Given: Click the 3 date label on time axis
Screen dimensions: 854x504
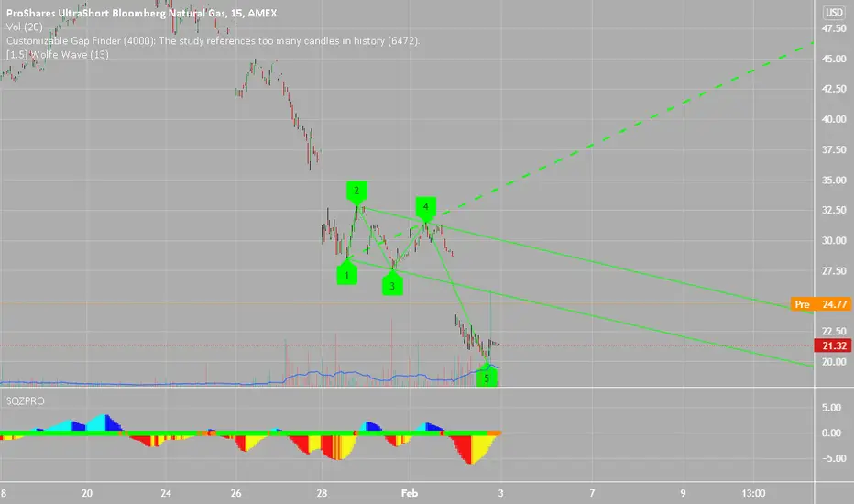Looking at the screenshot, I should point(500,493).
